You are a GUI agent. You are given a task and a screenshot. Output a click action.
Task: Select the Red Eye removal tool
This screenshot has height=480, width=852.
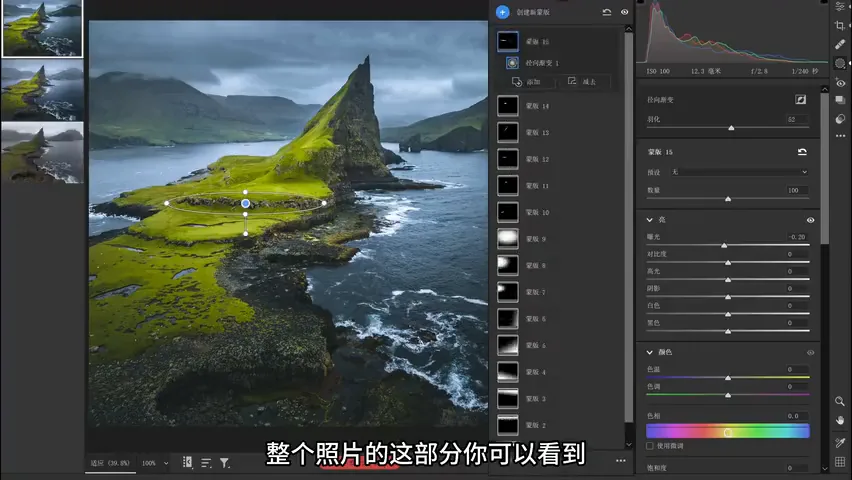pyautogui.click(x=840, y=83)
